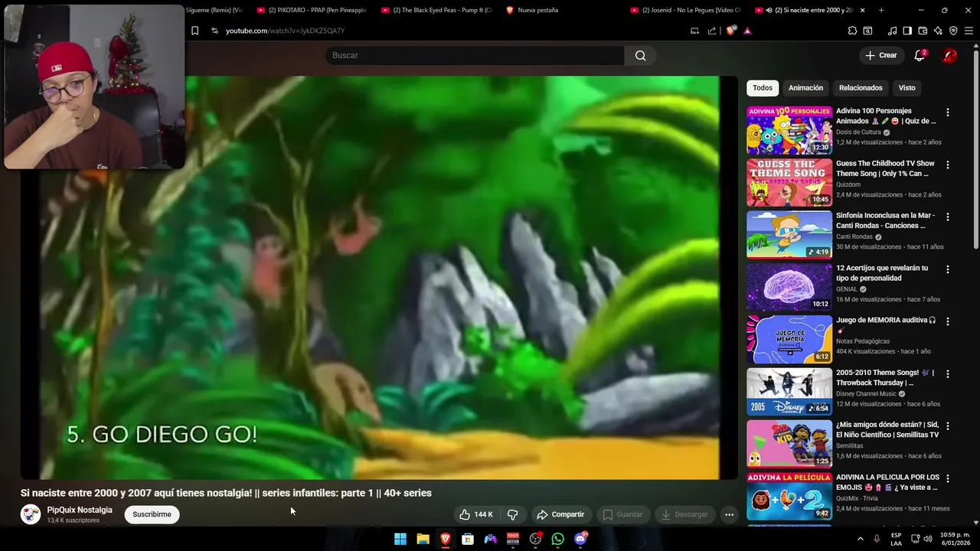Screen dimensions: 980x551
Task: Open options for ADIVINA LA PELICULA video
Action: click(947, 478)
